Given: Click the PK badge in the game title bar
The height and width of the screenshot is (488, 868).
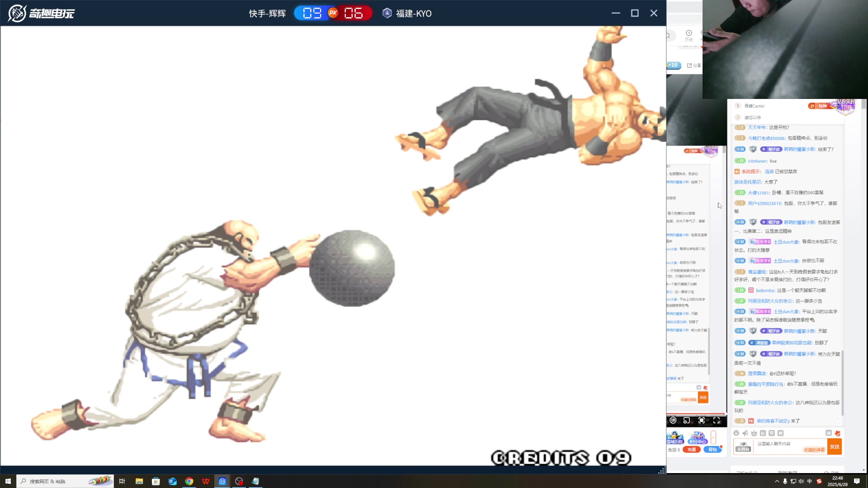Looking at the screenshot, I should [x=333, y=13].
